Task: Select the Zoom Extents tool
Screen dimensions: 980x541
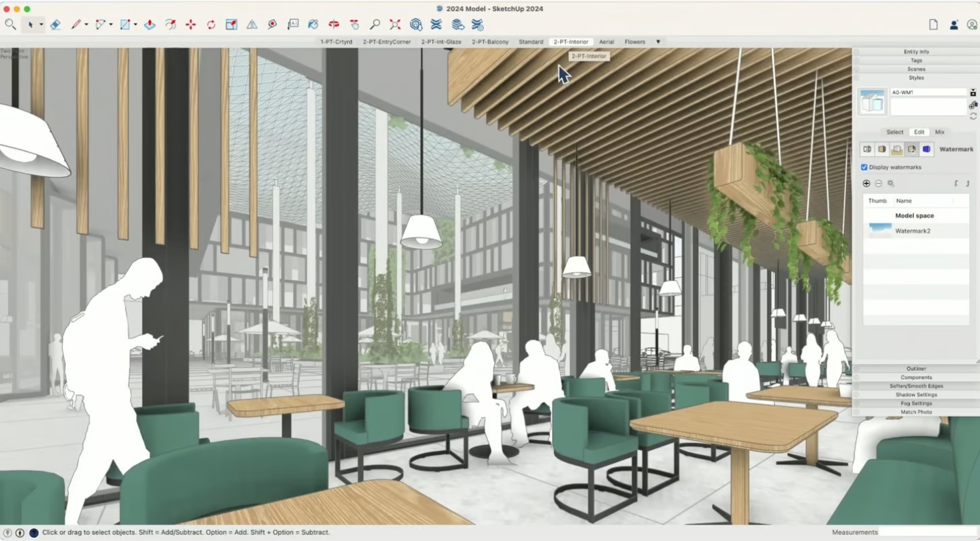Action: (395, 25)
